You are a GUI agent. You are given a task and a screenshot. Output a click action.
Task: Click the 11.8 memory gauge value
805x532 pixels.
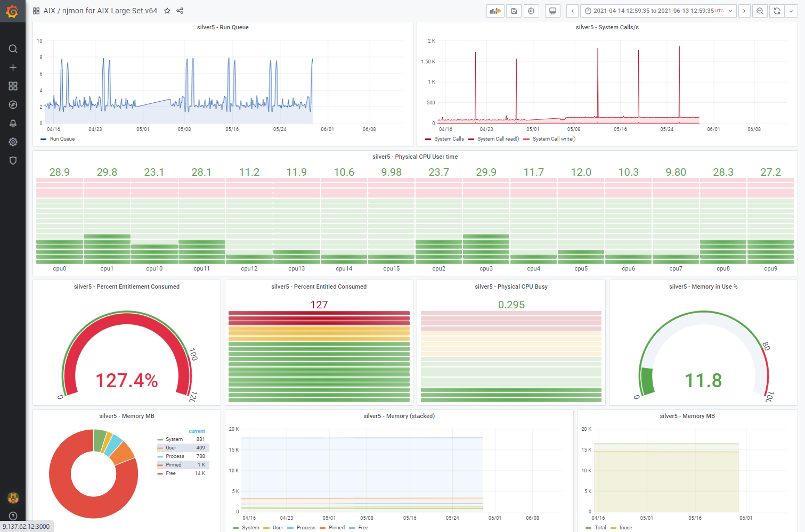click(703, 381)
